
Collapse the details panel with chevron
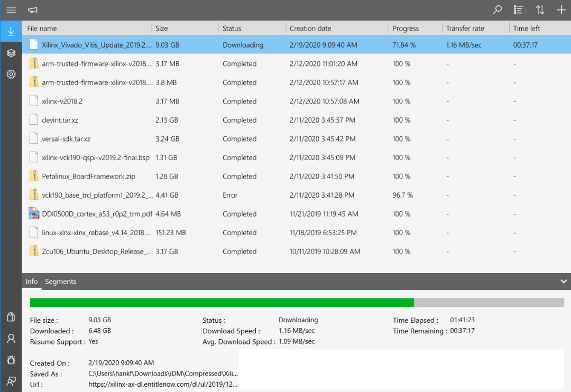[564, 282]
